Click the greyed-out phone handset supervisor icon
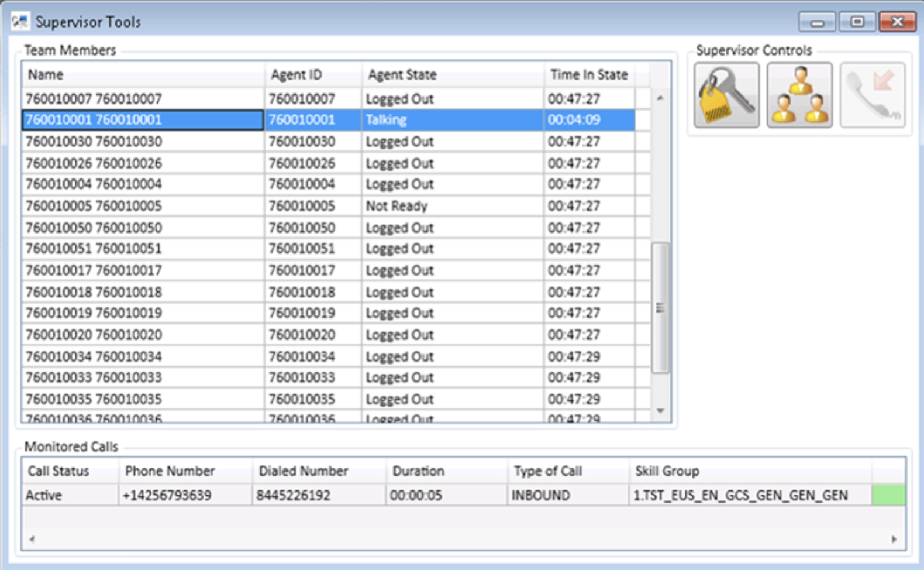924x570 pixels. click(x=873, y=95)
